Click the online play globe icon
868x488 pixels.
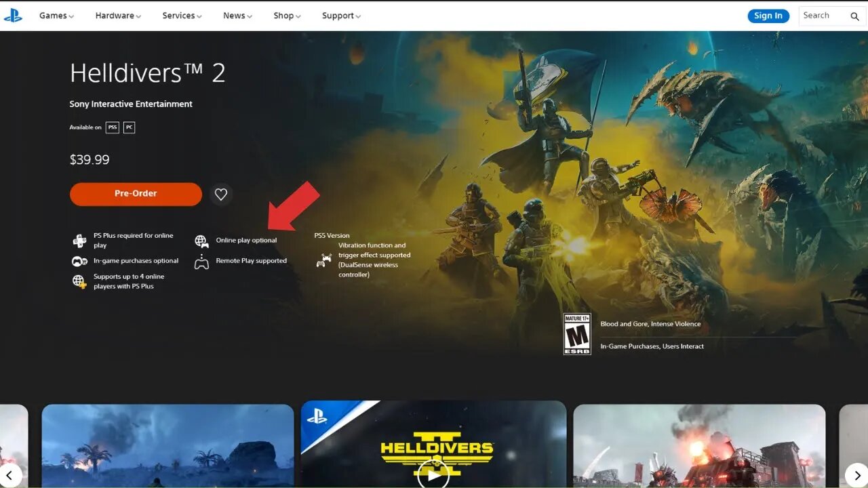coord(201,240)
